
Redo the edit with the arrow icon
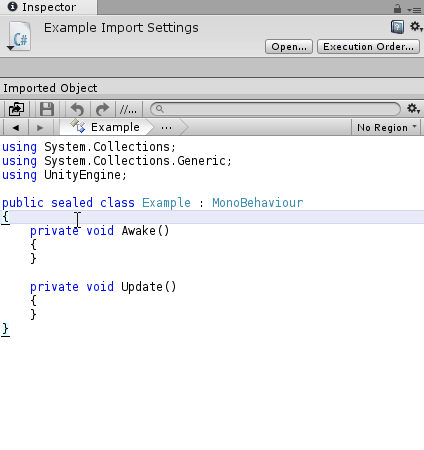pyautogui.click(x=102, y=109)
